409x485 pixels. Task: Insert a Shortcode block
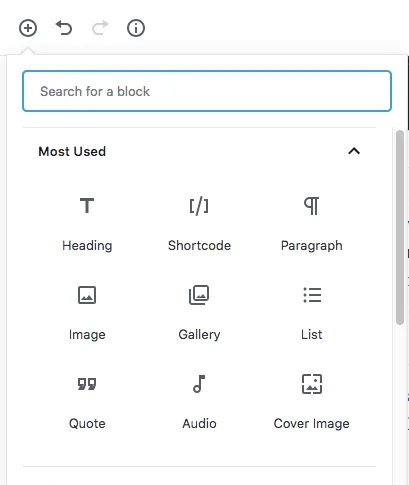click(199, 224)
